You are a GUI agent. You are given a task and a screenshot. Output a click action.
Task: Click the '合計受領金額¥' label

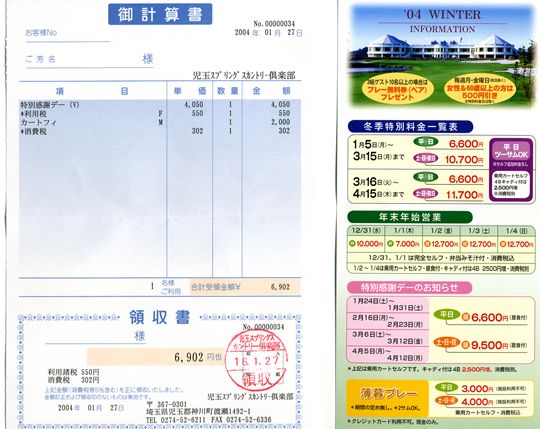[x=216, y=287]
